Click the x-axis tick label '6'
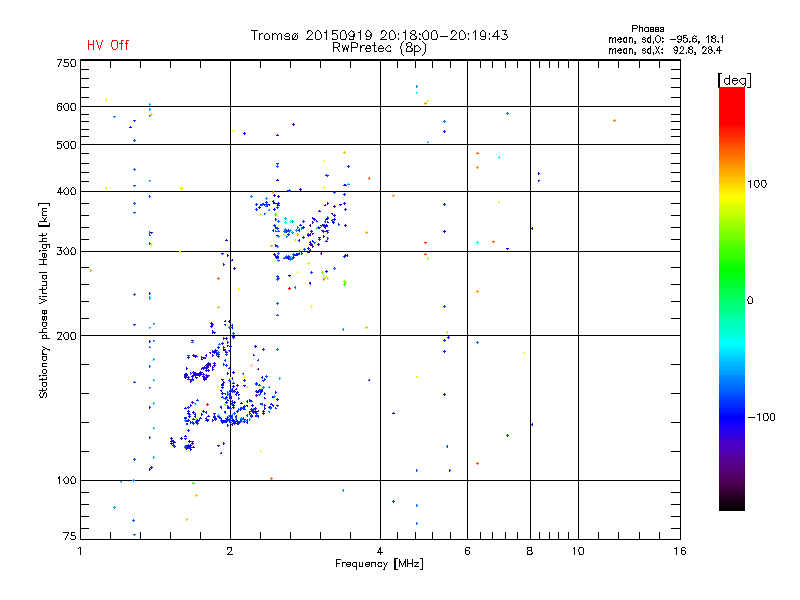 (467, 551)
